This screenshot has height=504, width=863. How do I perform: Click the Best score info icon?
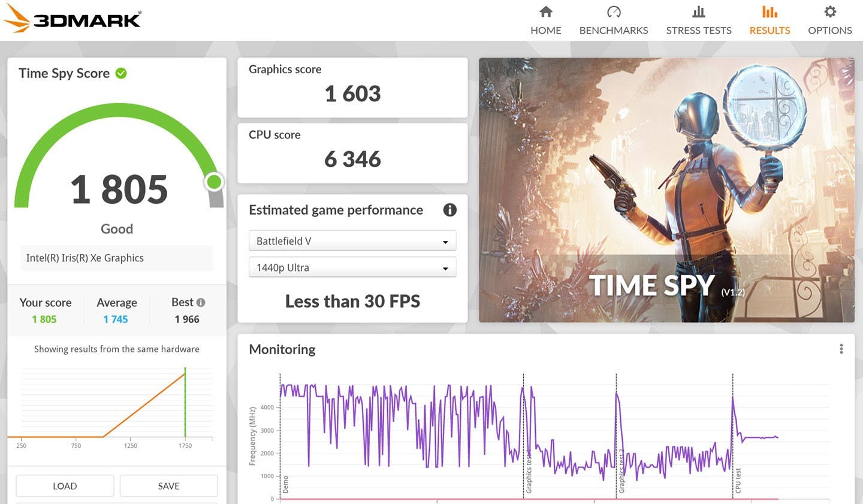pyautogui.click(x=201, y=303)
